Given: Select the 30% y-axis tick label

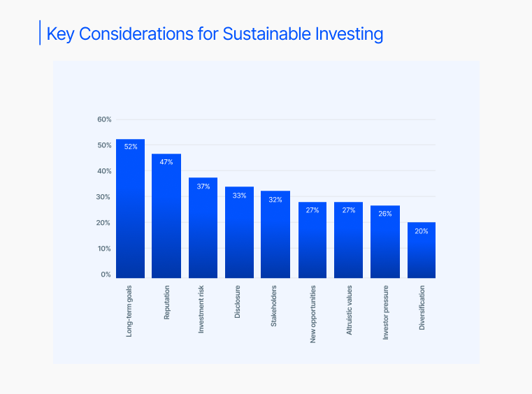Looking at the screenshot, I should point(104,197).
